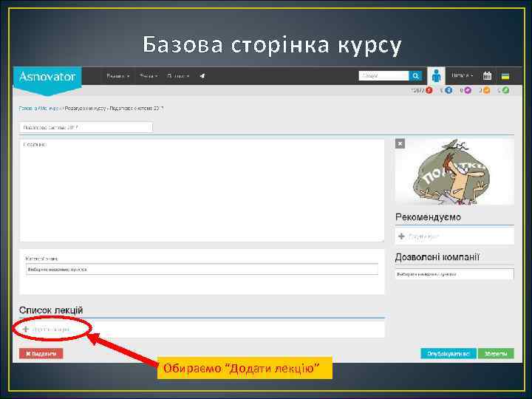Open the course category selection field
Image resolution: width=532 pixels, height=399 pixels.
[x=202, y=270]
